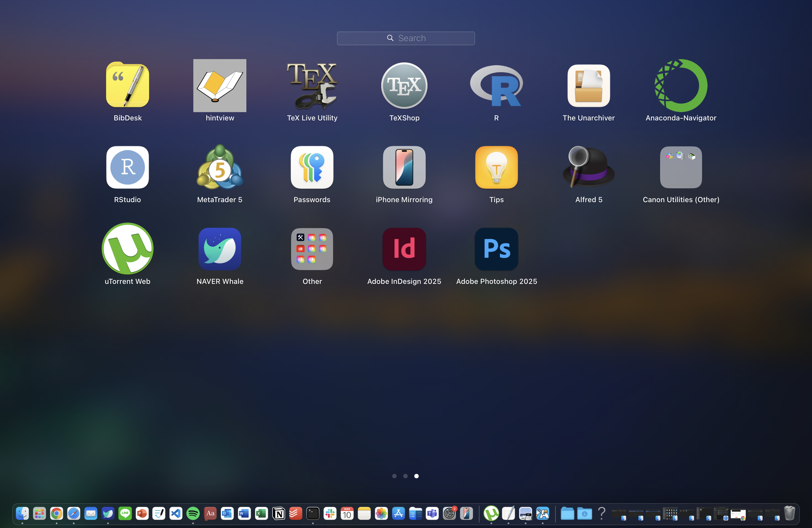Click the uTorrent Web icon in the Dock
812x528 pixels.
pos(491,513)
